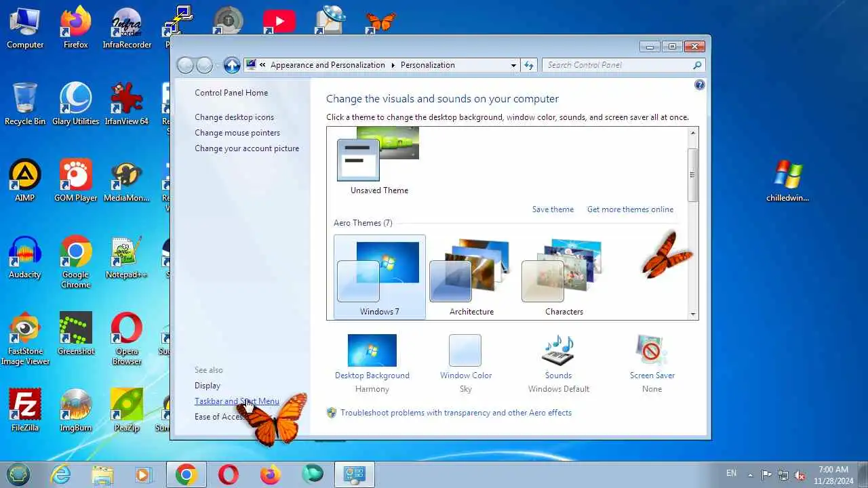Viewport: 868px width, 488px height.
Task: Select the GOM Player shortcut
Action: click(x=75, y=181)
